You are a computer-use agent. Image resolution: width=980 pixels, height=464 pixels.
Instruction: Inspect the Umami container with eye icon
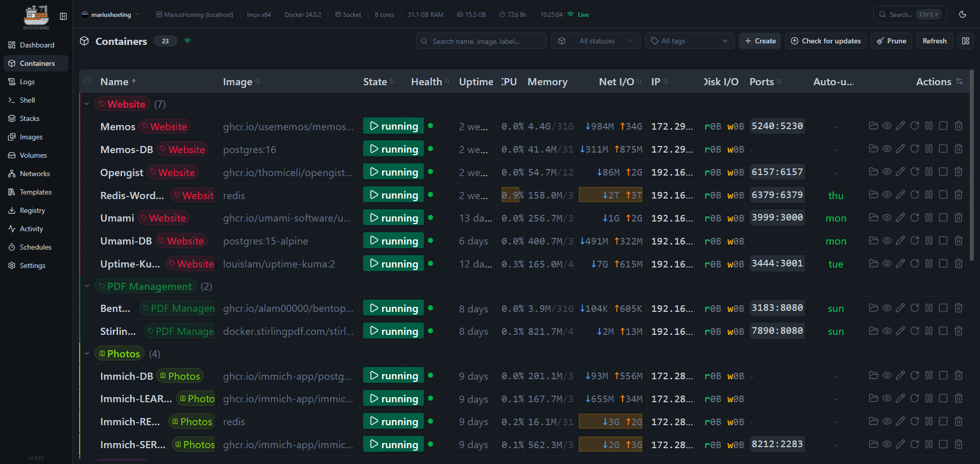pos(887,217)
